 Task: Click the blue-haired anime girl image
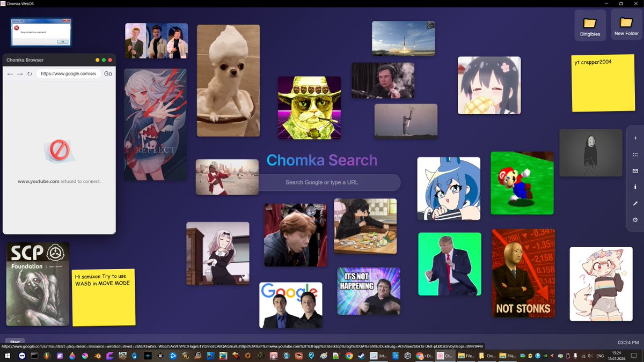pyautogui.click(x=449, y=188)
